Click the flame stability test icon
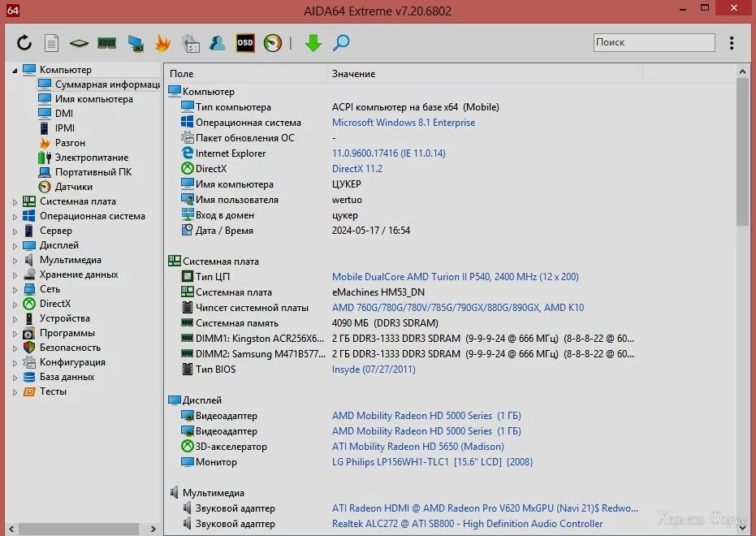 [162, 43]
